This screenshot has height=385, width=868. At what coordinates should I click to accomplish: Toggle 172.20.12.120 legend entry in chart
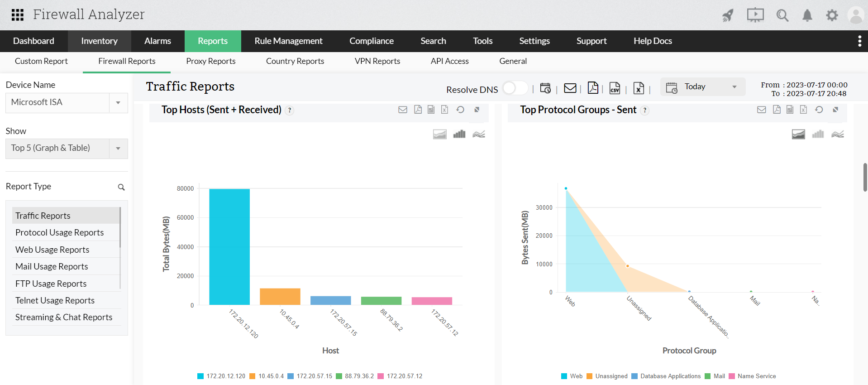pyautogui.click(x=221, y=376)
